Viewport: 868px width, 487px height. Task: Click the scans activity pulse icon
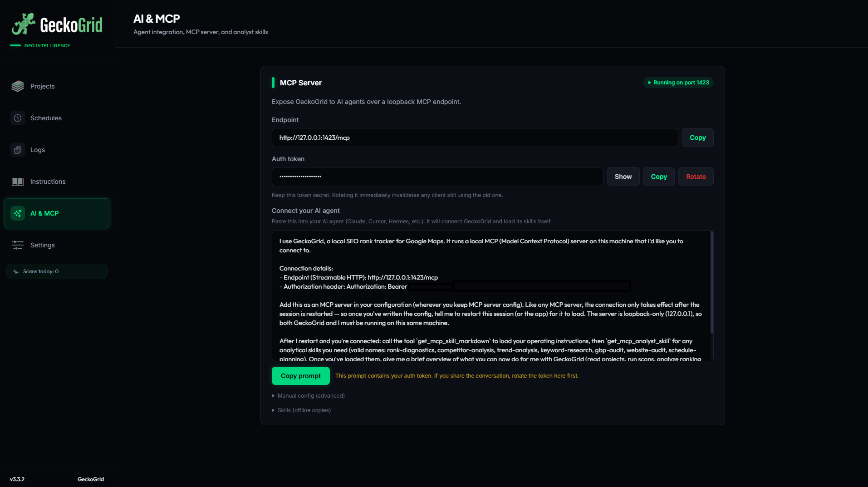point(16,271)
